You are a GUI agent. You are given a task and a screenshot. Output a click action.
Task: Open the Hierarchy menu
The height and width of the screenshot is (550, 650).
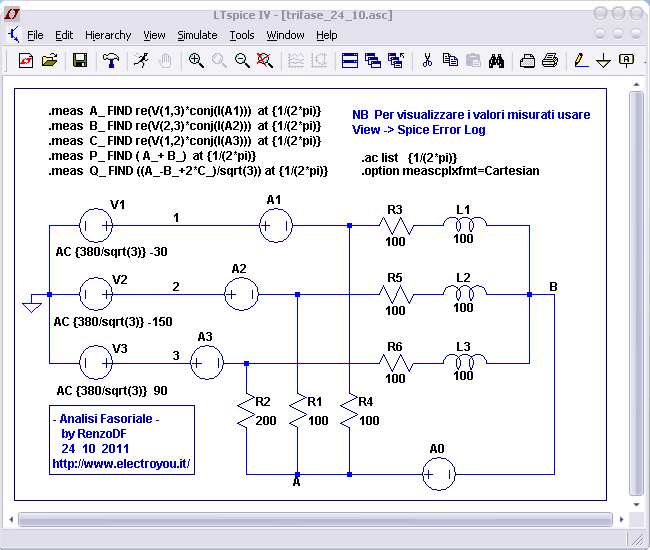click(x=107, y=35)
